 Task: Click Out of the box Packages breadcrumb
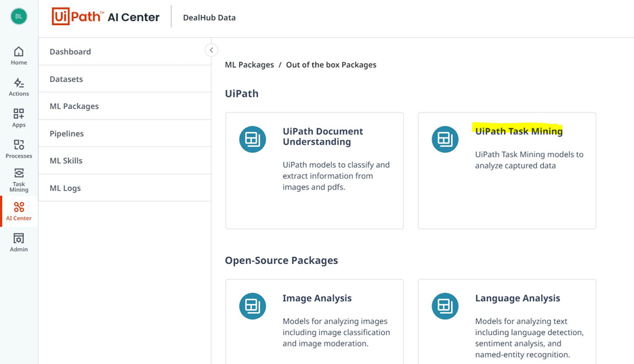coord(331,65)
